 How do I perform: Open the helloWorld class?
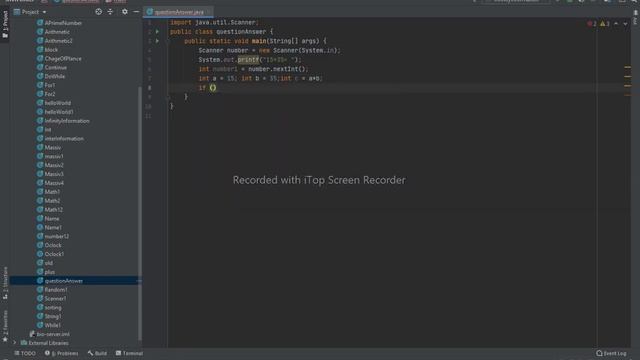pyautogui.click(x=53, y=103)
